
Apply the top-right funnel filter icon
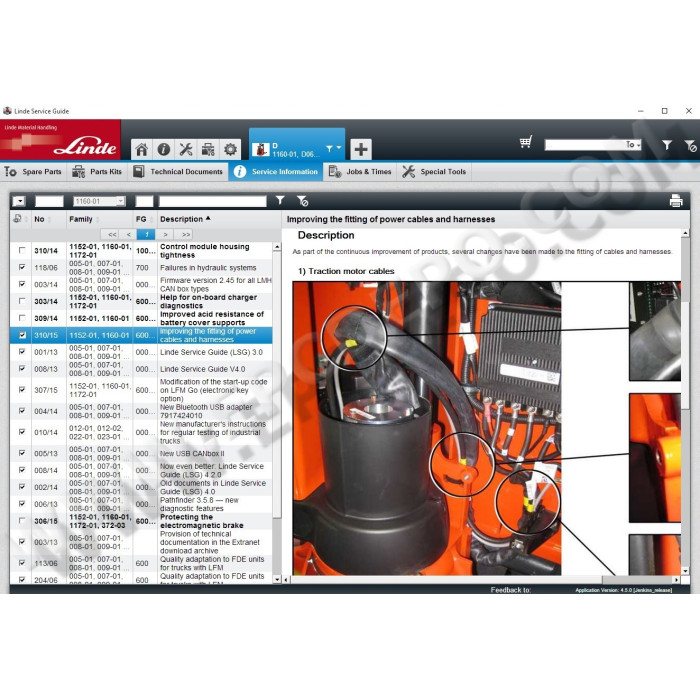click(667, 145)
